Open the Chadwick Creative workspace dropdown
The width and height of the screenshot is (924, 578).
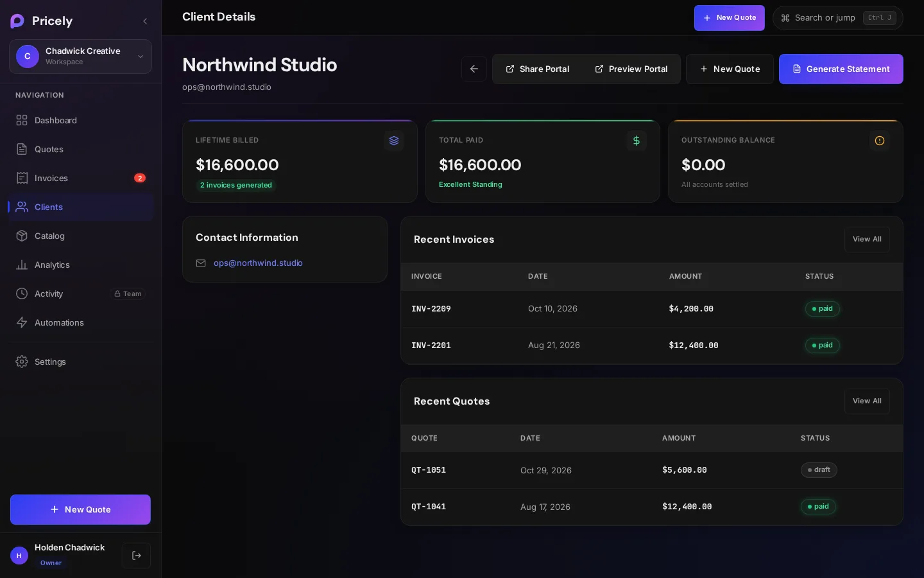tap(80, 57)
